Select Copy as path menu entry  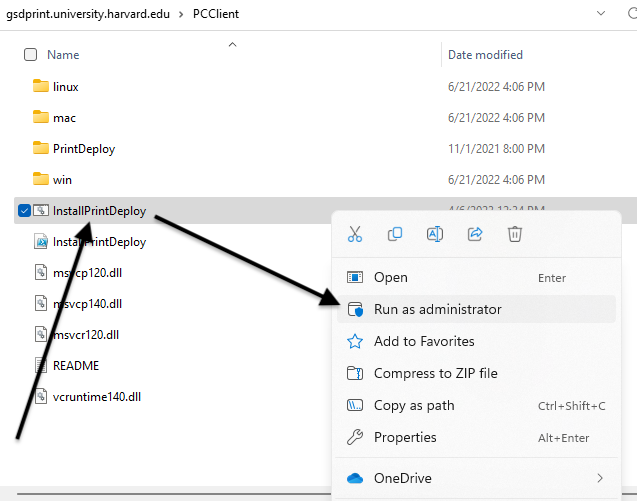click(x=413, y=405)
